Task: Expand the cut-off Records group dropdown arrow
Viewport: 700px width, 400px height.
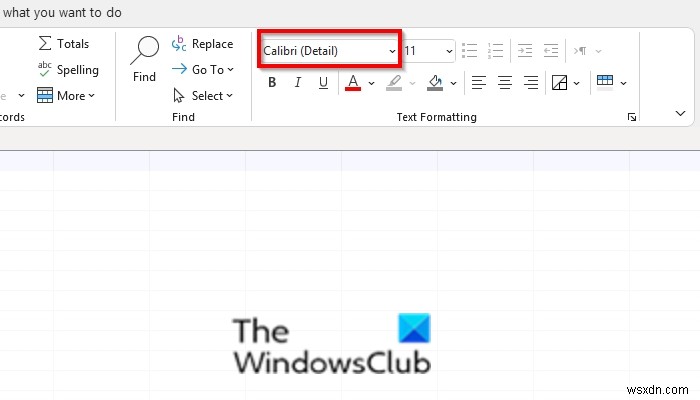Action: click(x=21, y=96)
